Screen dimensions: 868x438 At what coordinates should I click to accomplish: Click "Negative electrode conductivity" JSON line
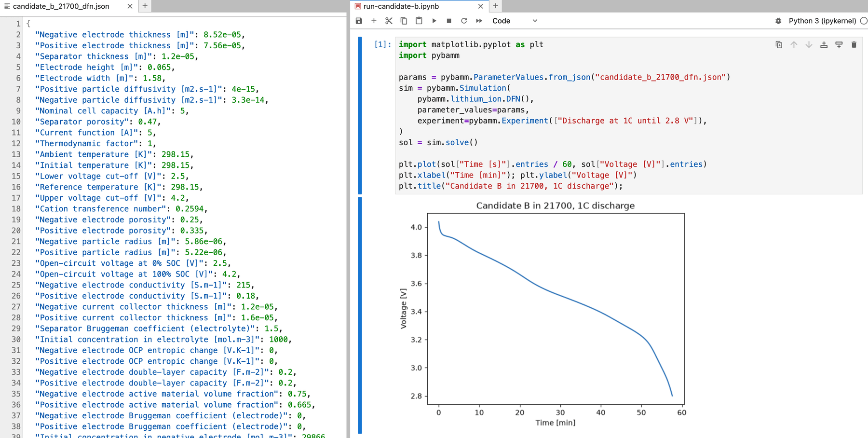[145, 285]
